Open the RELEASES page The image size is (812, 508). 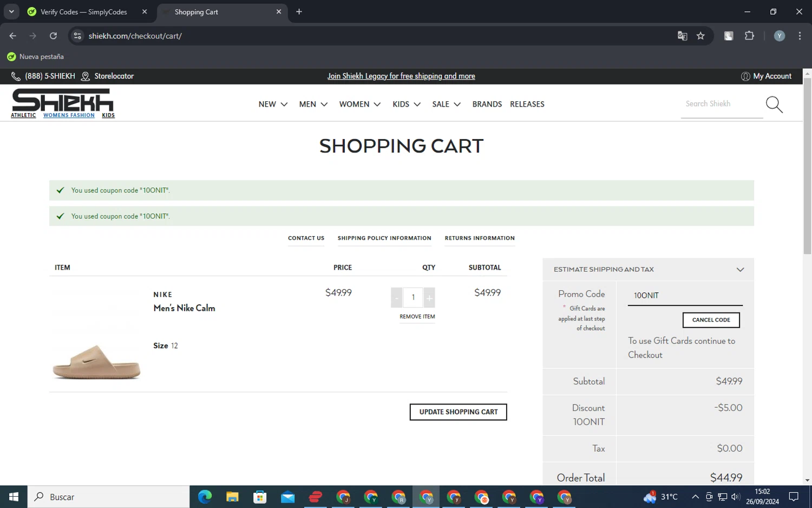pos(527,104)
